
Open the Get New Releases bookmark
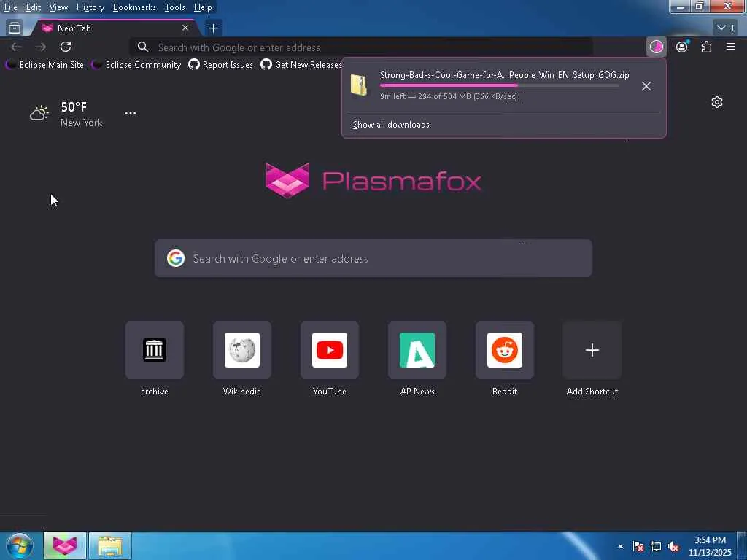(301, 64)
